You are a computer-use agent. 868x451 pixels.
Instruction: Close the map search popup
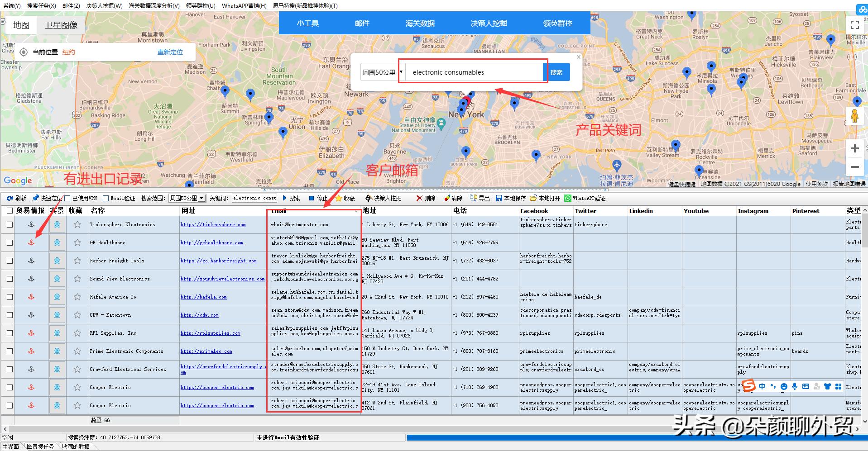click(578, 57)
